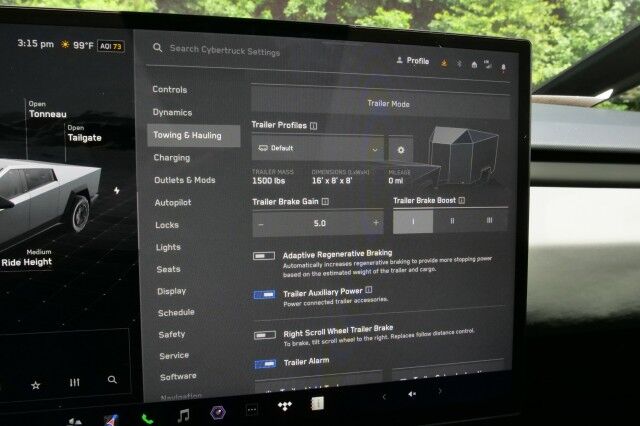Open the Tailgate control

pos(84,134)
